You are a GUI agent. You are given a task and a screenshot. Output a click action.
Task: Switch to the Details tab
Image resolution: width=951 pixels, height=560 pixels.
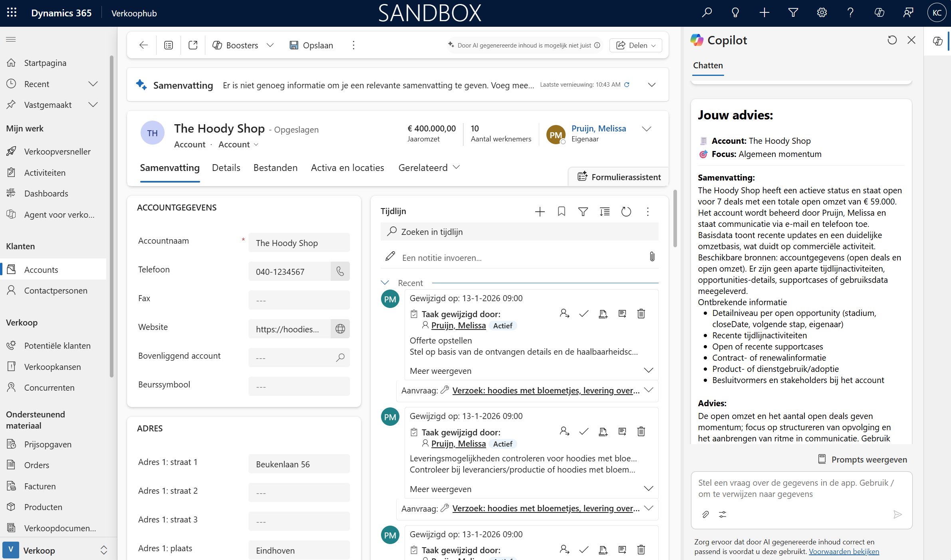[226, 168]
